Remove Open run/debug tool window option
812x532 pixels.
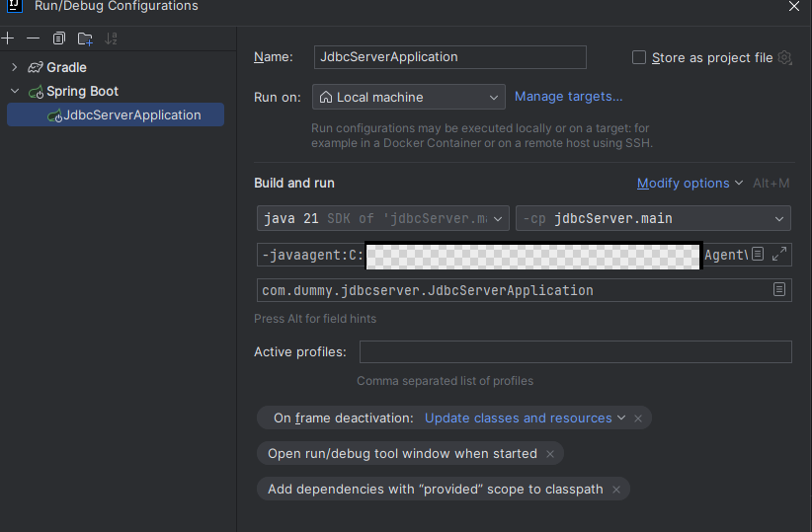tap(550, 454)
